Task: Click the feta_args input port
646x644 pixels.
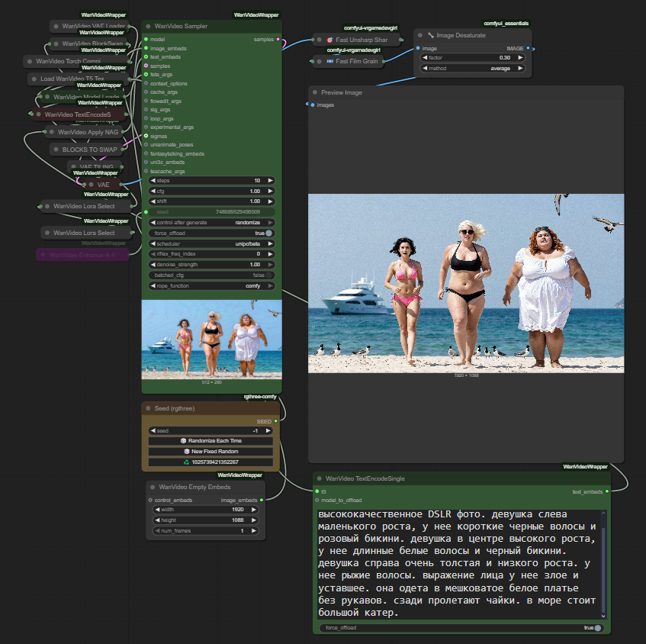Action: click(x=146, y=75)
